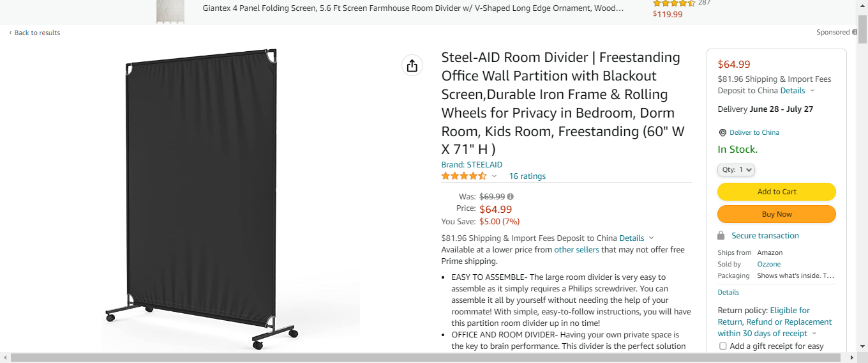Screen dimensions: 868x363
Task: Click the share icon beside product image
Action: 412,66
